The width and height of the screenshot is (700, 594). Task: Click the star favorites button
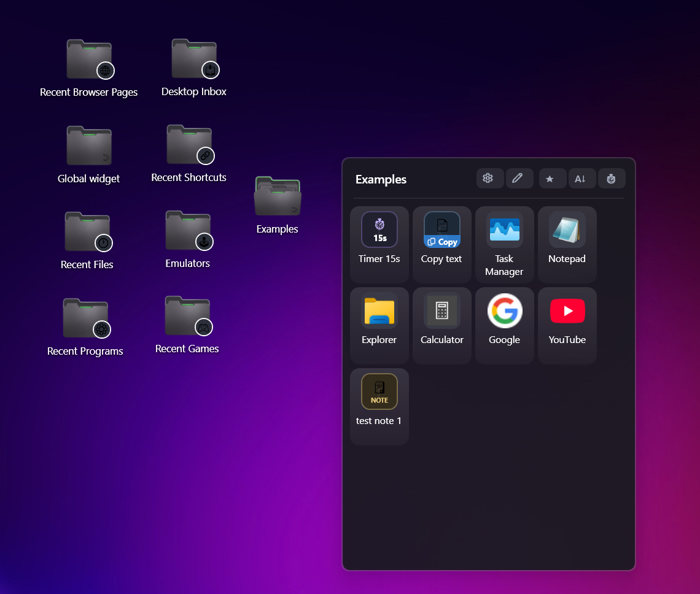click(x=552, y=179)
